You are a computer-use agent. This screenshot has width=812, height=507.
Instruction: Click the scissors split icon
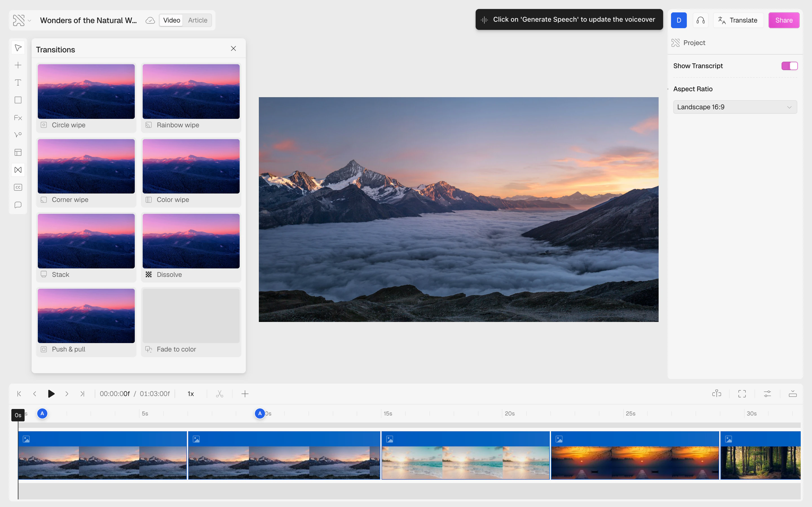point(219,394)
